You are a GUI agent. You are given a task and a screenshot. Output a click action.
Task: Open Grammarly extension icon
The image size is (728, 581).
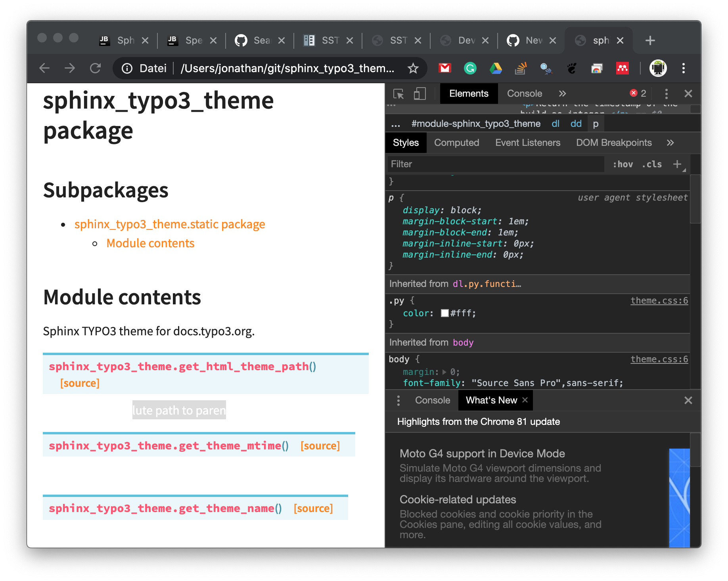tap(470, 68)
